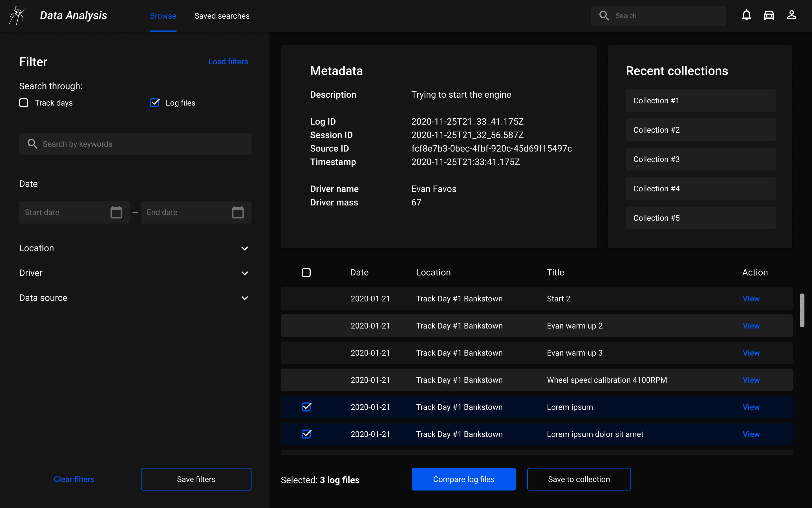Click the keyword search magnifier icon
Viewport: 812px width, 508px height.
tap(32, 144)
